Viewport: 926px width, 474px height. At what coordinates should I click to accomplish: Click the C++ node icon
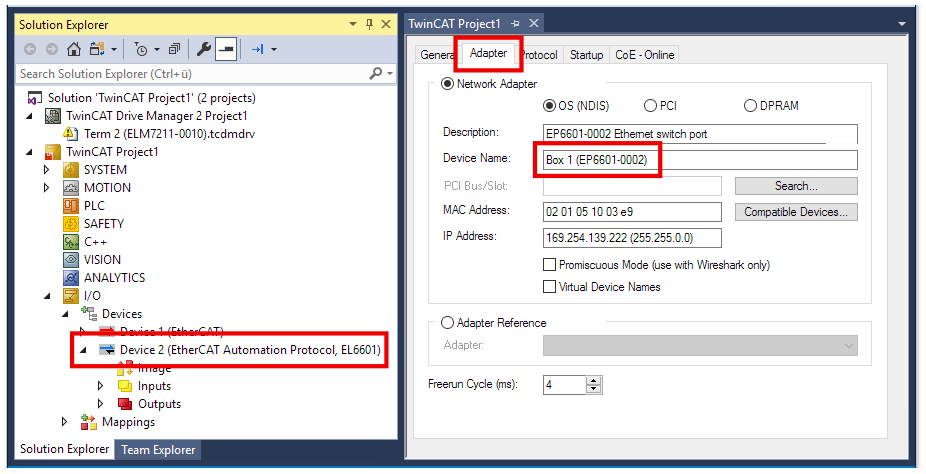point(71,242)
